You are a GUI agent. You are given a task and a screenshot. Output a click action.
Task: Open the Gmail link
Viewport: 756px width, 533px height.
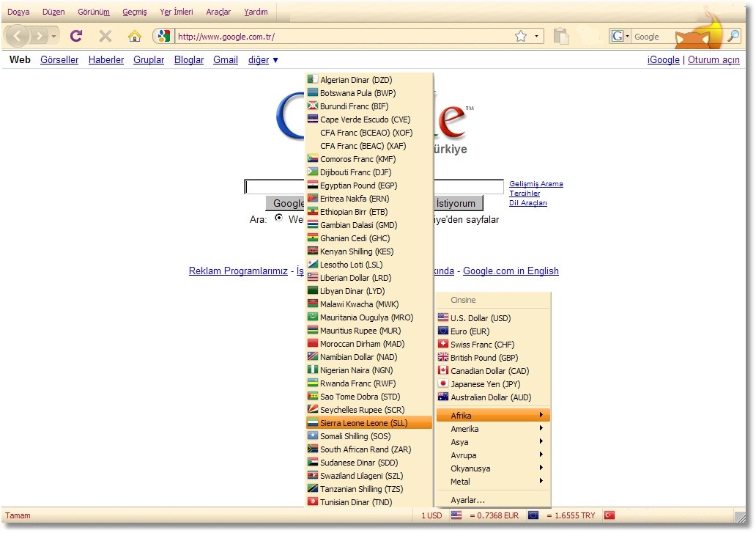tap(226, 60)
